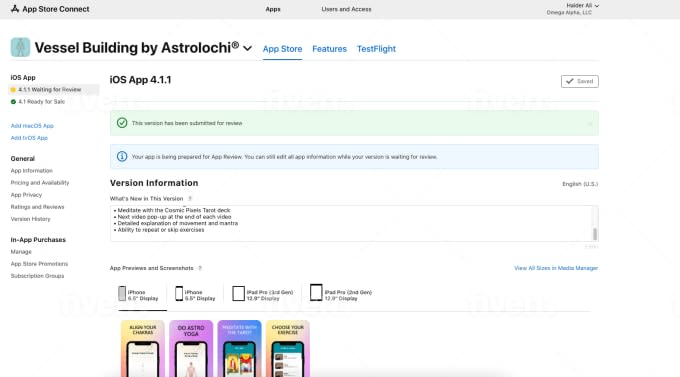Screen dimensions: 680x377
Task: Click help icon next to What's New
Action: coord(190,199)
